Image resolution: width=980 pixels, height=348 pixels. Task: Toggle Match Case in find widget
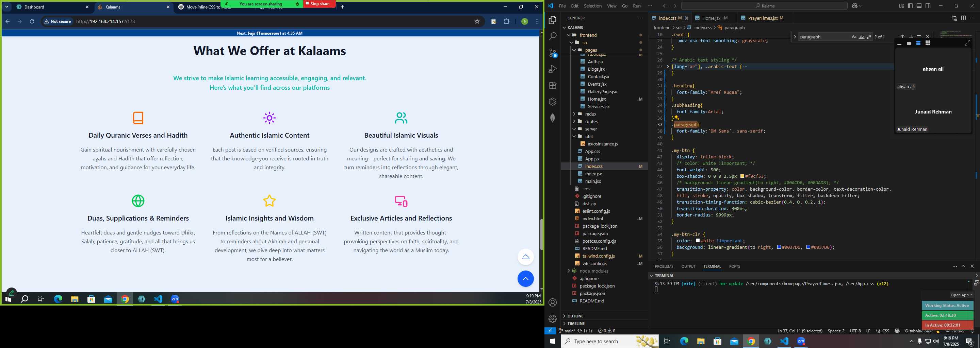(854, 37)
